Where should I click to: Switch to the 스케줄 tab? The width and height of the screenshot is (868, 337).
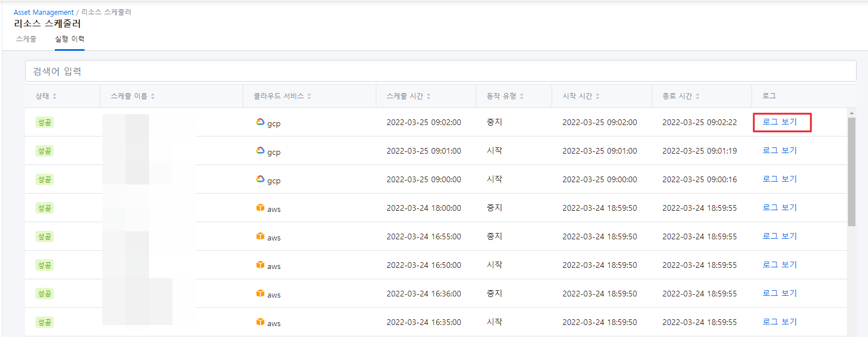(x=26, y=39)
